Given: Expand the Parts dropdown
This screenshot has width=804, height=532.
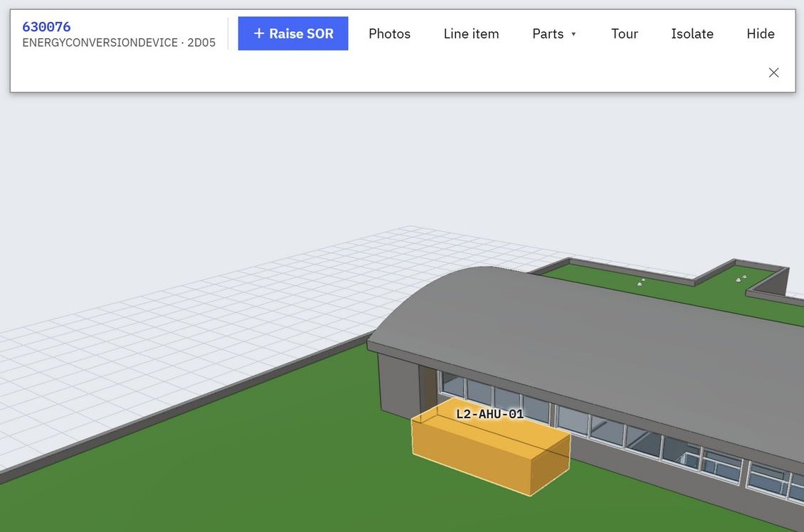Looking at the screenshot, I should pos(554,34).
